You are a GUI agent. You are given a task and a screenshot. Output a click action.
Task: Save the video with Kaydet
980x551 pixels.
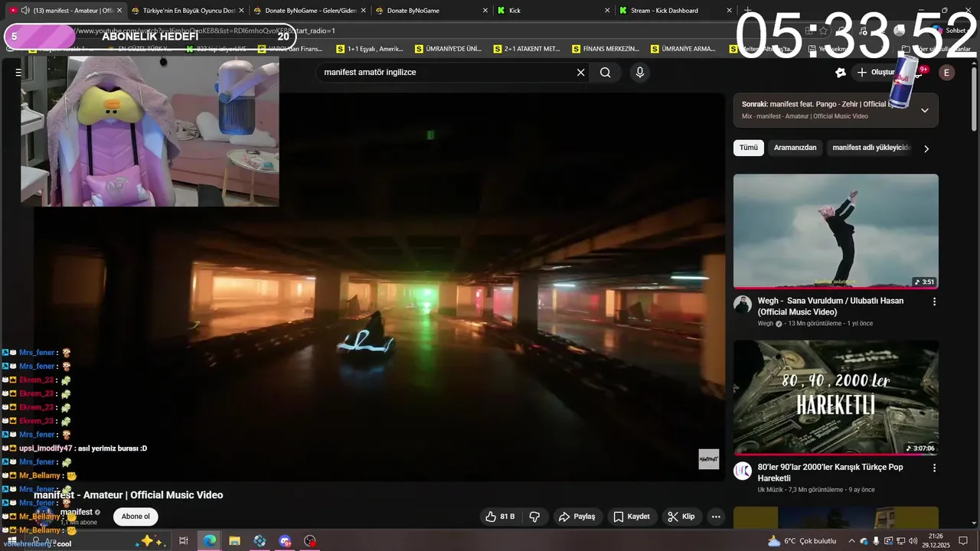[x=632, y=517]
